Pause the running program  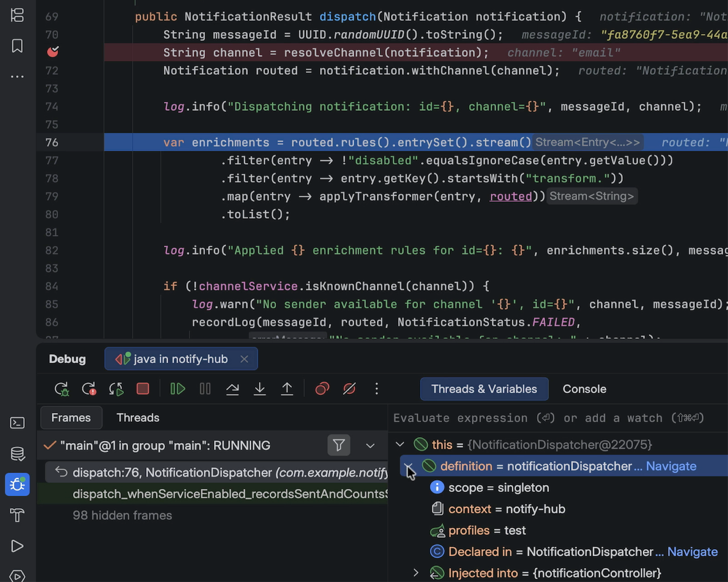click(x=205, y=389)
